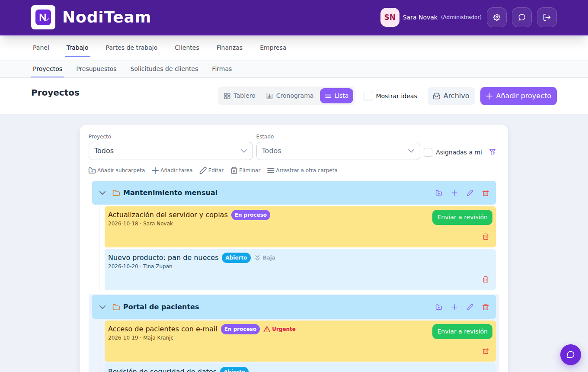Delete the Acceso de pacientes con e-mail task
The height and width of the screenshot is (372, 588).
tap(486, 351)
